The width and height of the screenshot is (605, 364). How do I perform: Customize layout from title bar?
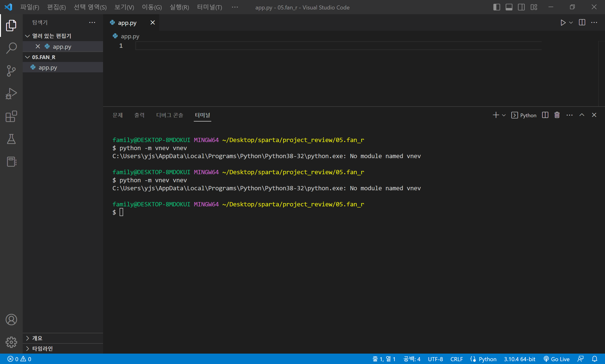[x=534, y=7]
